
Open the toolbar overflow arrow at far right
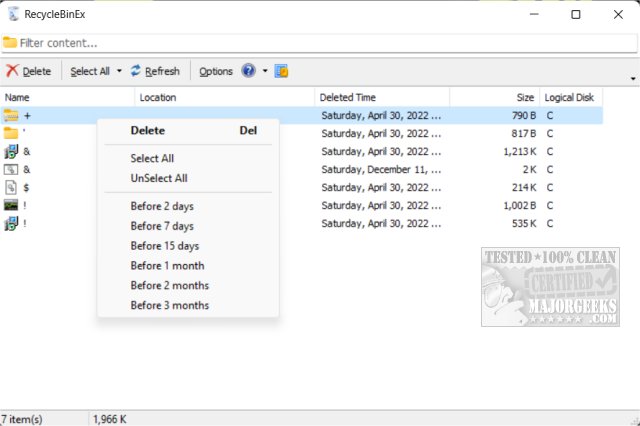(633, 79)
